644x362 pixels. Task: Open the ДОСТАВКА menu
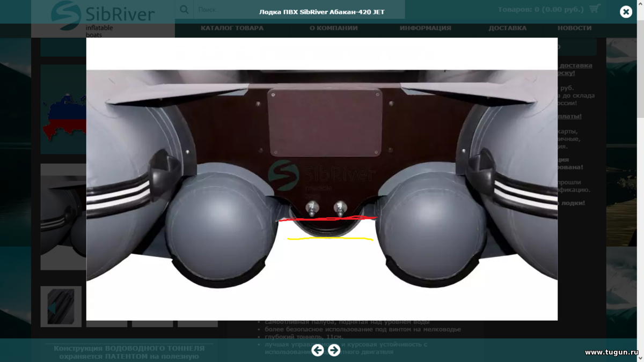click(x=507, y=28)
